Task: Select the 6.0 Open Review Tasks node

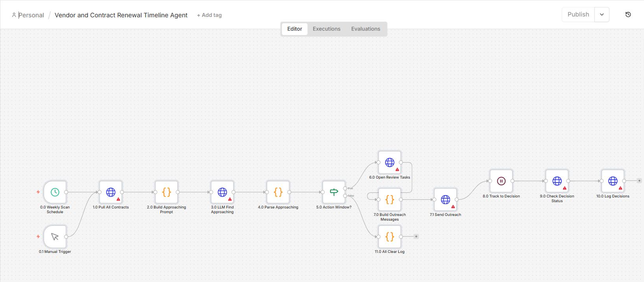Action: [389, 162]
